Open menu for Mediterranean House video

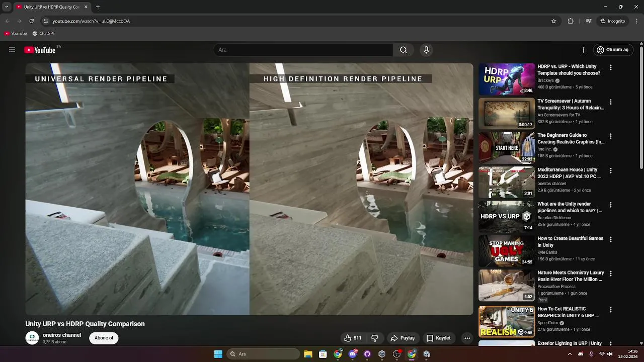(x=611, y=170)
